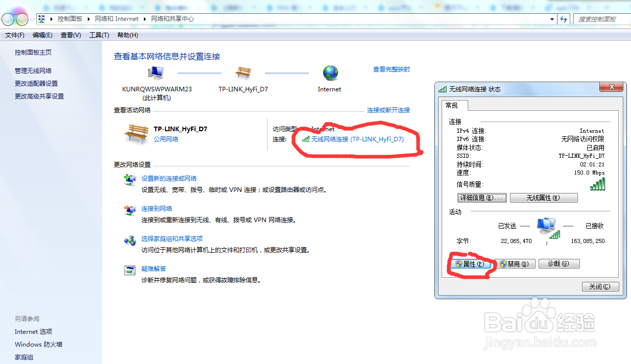Screen dimensions: 631x364
Task: Open the 工具(T) menu
Action: [x=99, y=35]
